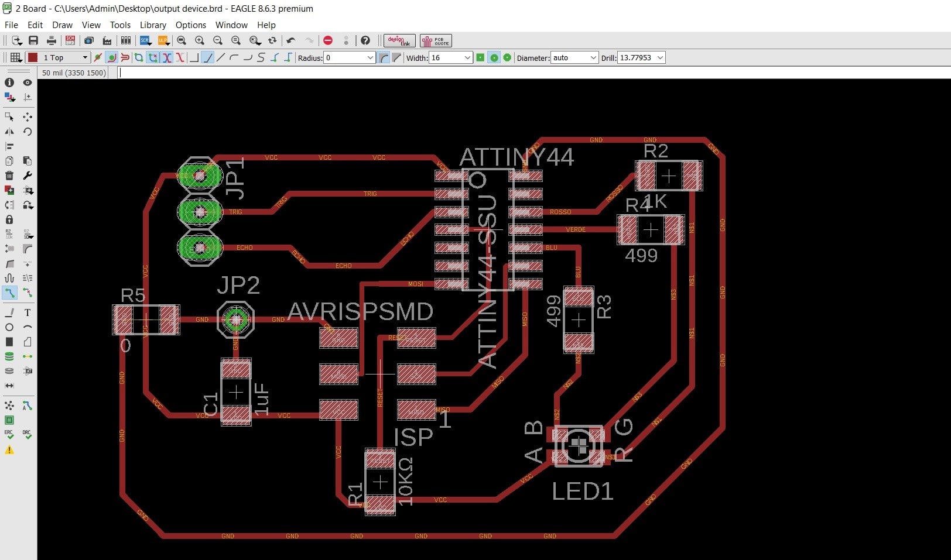The height and width of the screenshot is (560, 951).
Task: Open the Errors warning tool
Action: point(9,450)
